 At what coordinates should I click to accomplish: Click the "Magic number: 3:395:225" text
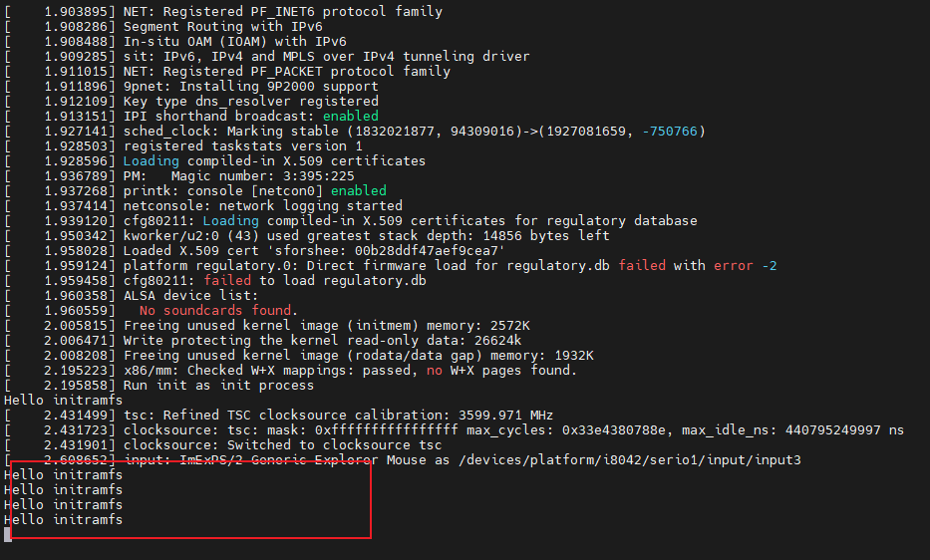[262, 175]
